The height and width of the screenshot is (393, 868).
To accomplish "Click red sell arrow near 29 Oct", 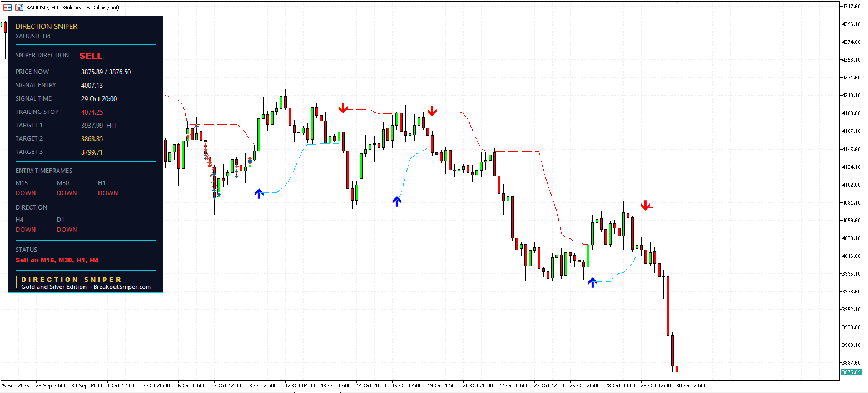I will point(645,205).
